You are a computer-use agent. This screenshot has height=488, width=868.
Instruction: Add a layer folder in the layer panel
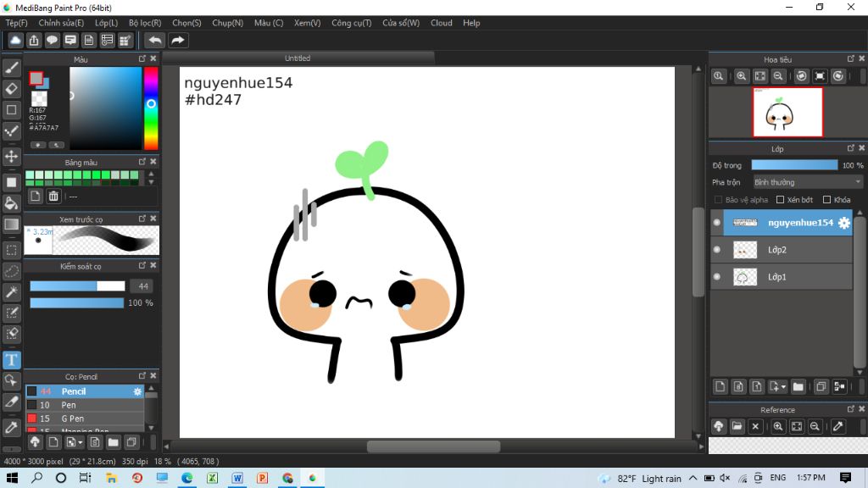tap(798, 386)
